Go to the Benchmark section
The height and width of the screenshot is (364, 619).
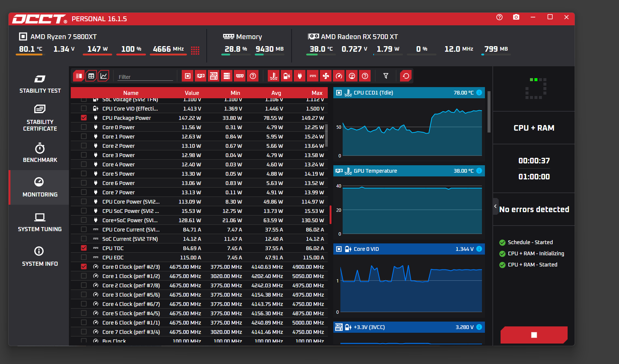[40, 153]
